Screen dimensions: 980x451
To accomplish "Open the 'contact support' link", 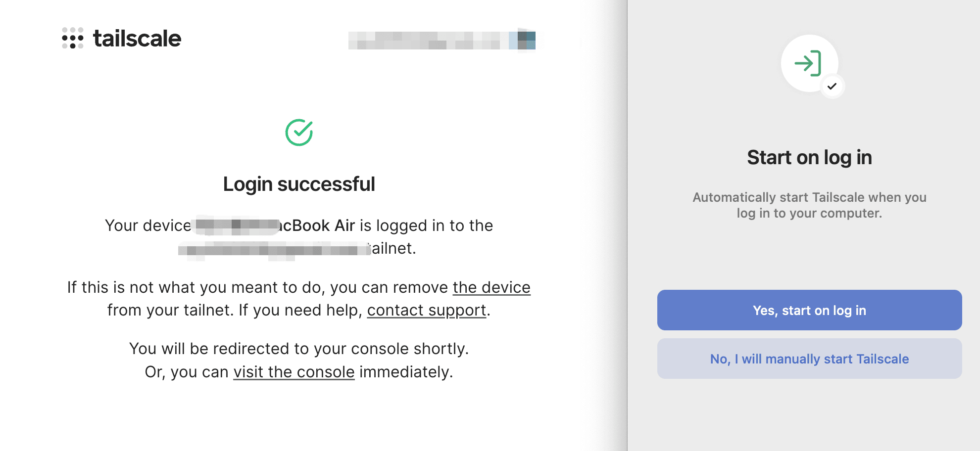I will click(x=427, y=310).
